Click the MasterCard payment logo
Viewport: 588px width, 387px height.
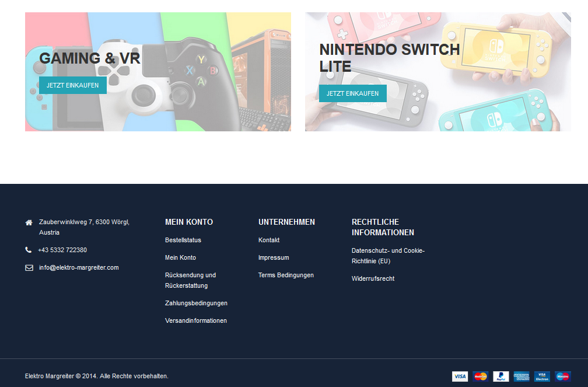481,376
